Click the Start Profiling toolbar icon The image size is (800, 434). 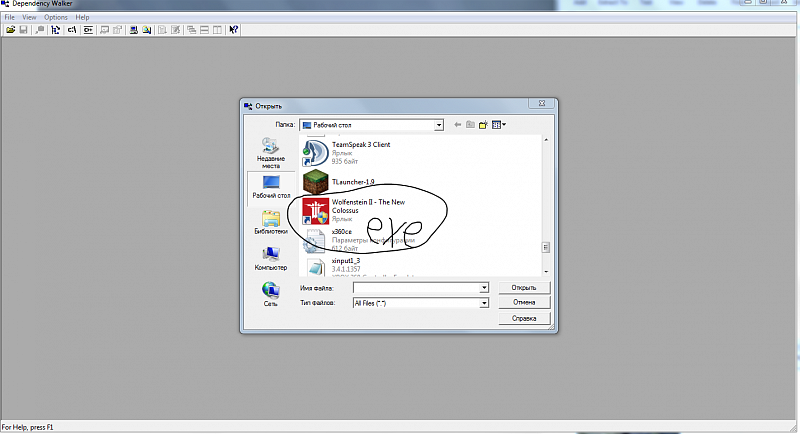(163, 30)
